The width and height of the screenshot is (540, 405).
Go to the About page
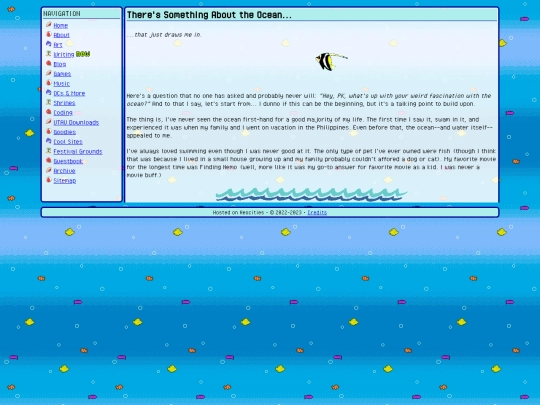click(x=62, y=35)
